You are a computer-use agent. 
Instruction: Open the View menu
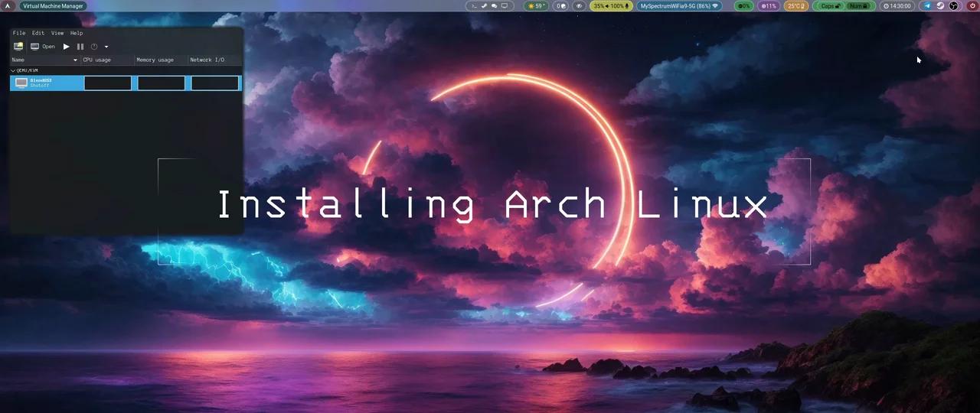pyautogui.click(x=57, y=33)
